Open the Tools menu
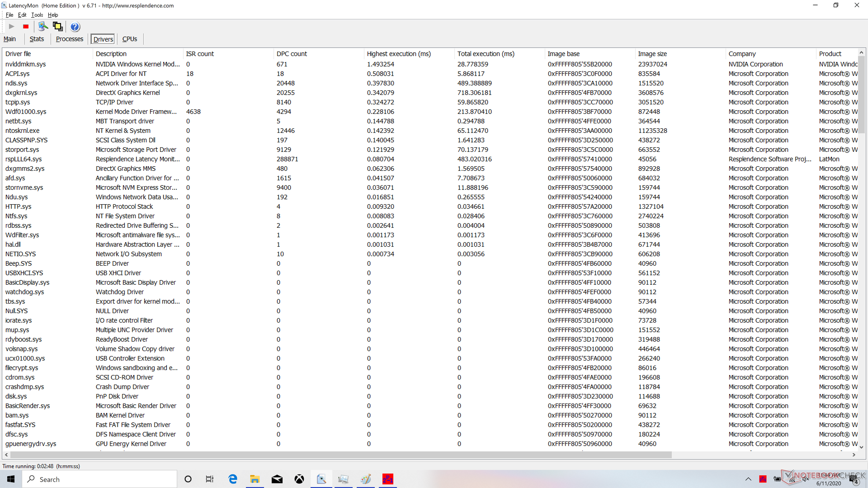 click(37, 15)
